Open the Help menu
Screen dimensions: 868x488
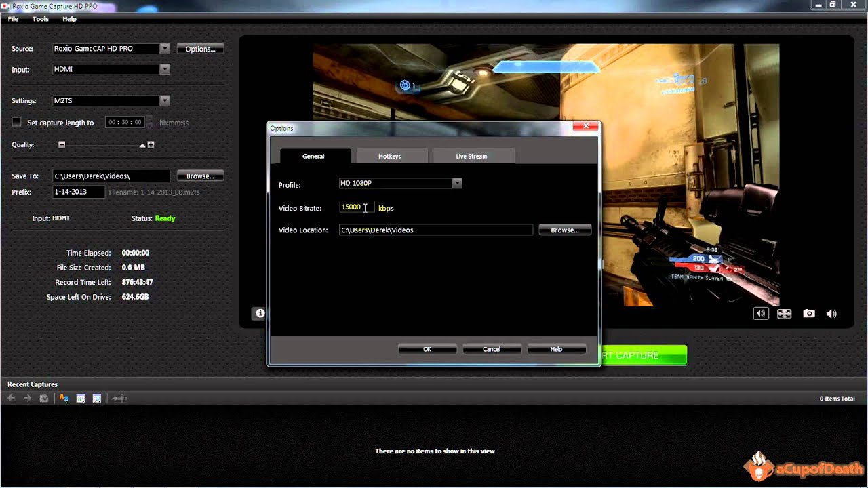pyautogui.click(x=69, y=19)
